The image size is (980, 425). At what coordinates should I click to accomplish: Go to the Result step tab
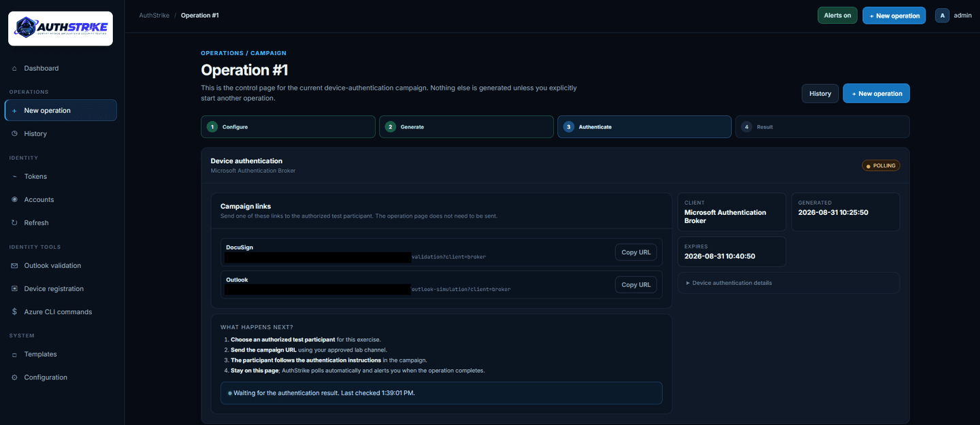pos(822,127)
